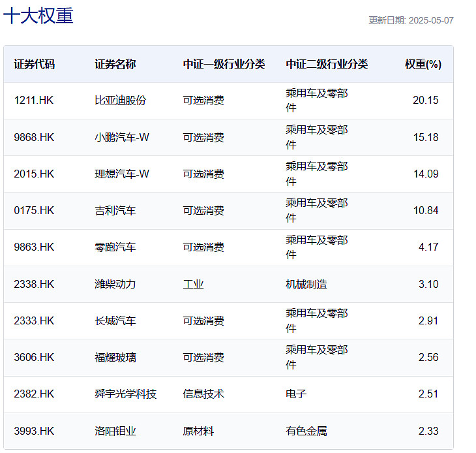
Task: Select stock code 2382.HK
Action: 34,394
